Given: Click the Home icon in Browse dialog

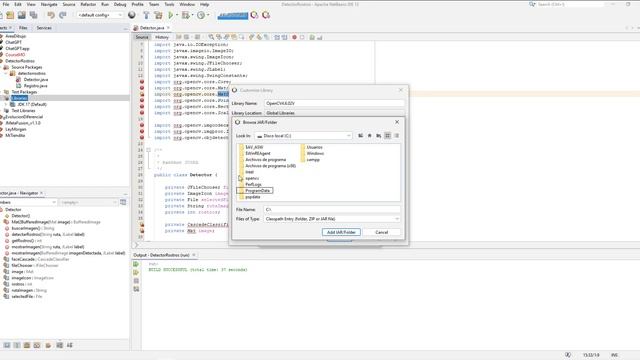Looking at the screenshot, I should (370, 136).
